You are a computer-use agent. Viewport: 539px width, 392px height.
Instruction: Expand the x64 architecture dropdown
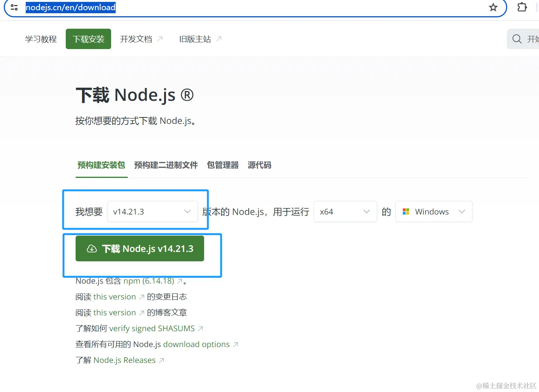(x=345, y=211)
